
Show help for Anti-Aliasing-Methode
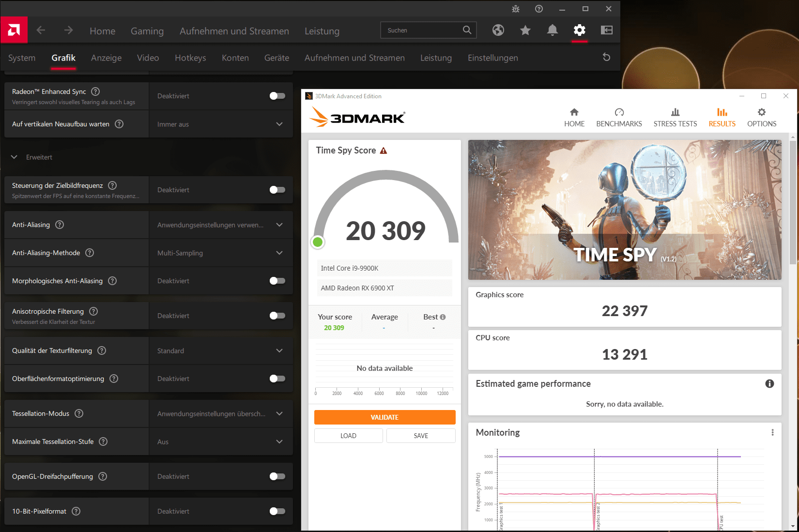pyautogui.click(x=90, y=253)
